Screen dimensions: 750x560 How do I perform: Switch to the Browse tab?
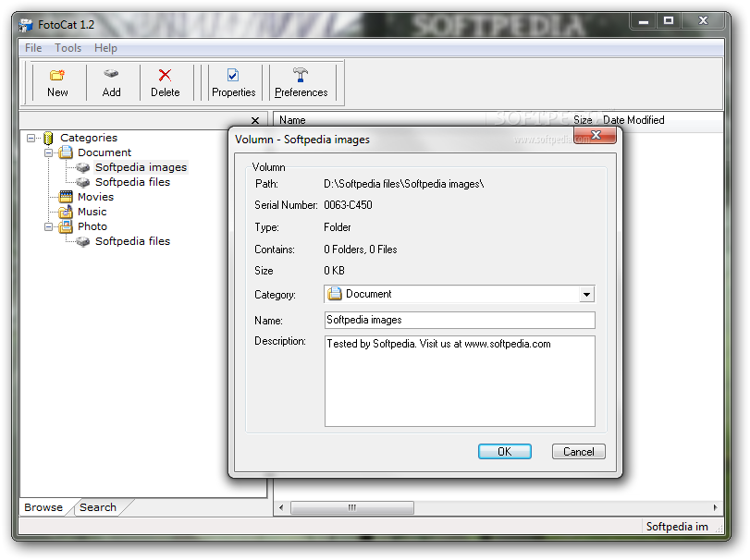tap(43, 507)
